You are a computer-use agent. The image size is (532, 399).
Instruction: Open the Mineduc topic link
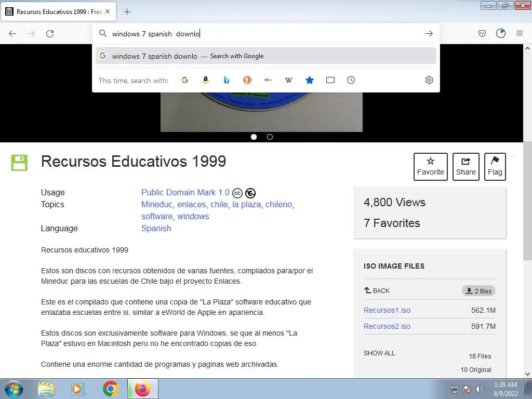click(157, 205)
